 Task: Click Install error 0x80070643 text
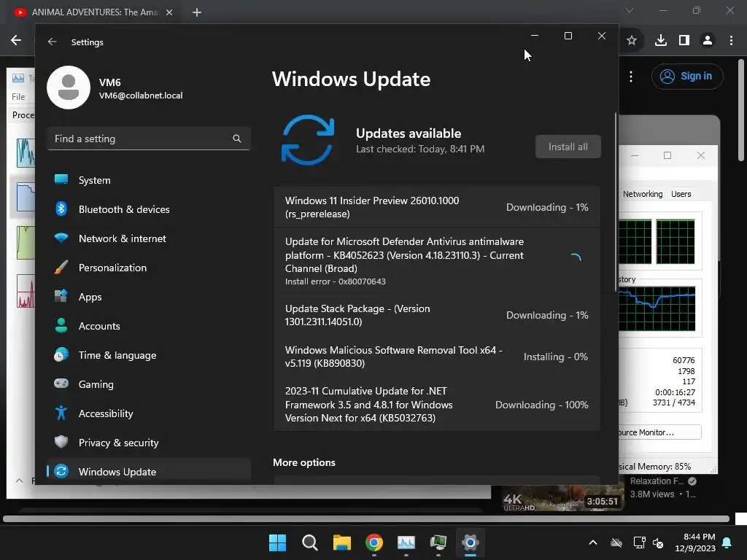click(336, 281)
